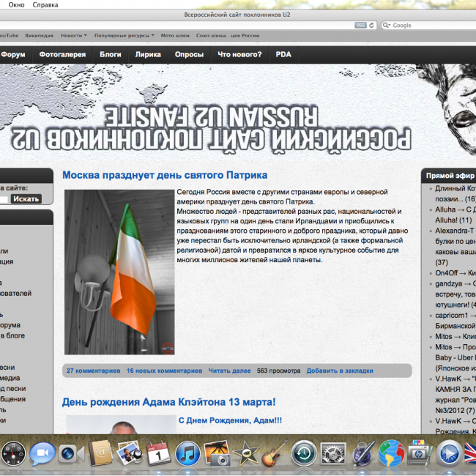Switch to the Блоги section
This screenshot has height=476, width=476.
point(110,54)
